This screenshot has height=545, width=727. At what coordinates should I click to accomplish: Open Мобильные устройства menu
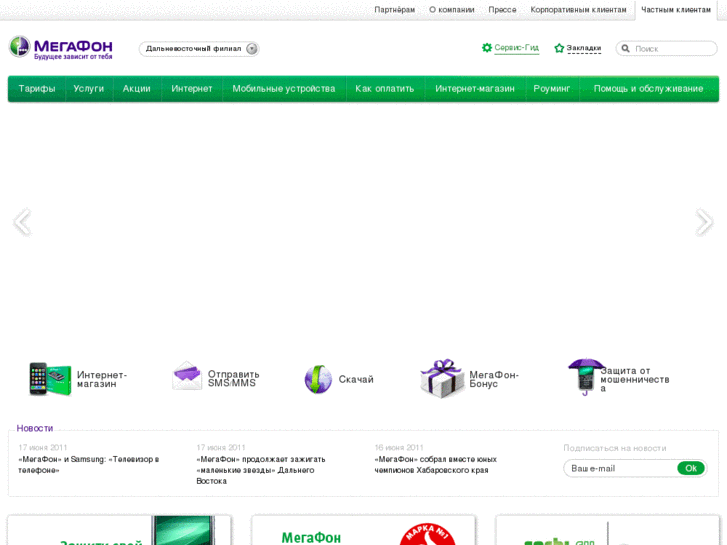coord(284,89)
